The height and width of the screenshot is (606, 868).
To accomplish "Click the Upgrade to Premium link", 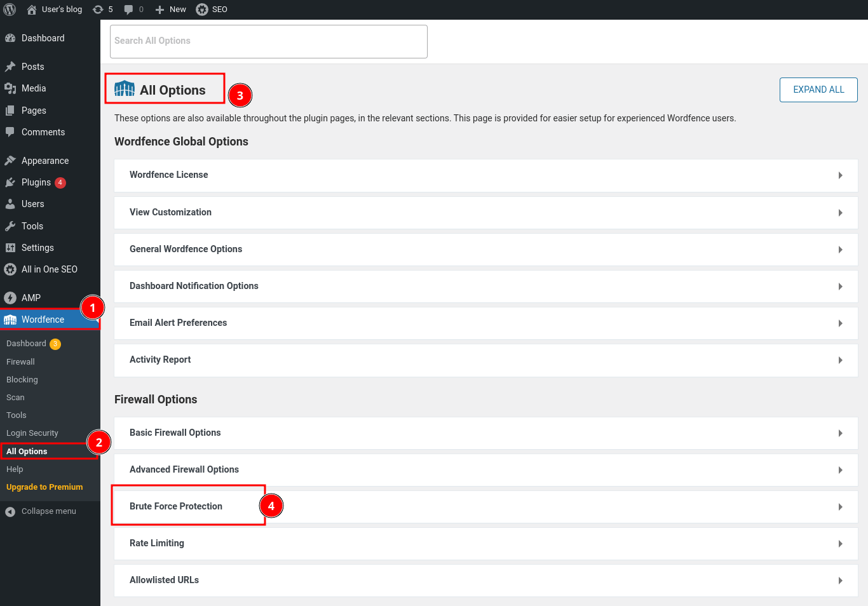I will [44, 487].
